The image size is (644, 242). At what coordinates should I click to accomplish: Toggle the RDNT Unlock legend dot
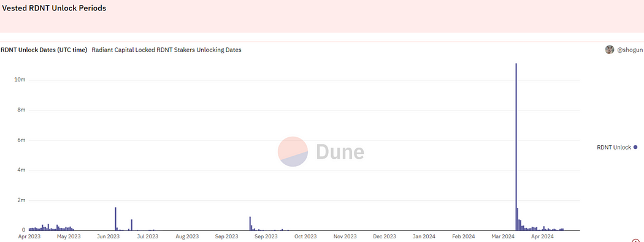pos(635,147)
